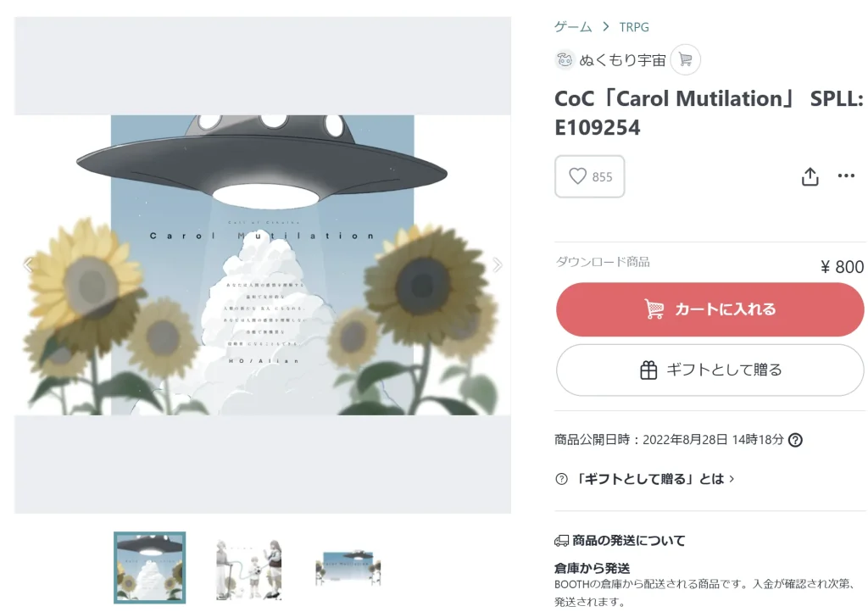Select the first UFO sunflower thumbnail
The width and height of the screenshot is (868, 612).
[x=149, y=567]
